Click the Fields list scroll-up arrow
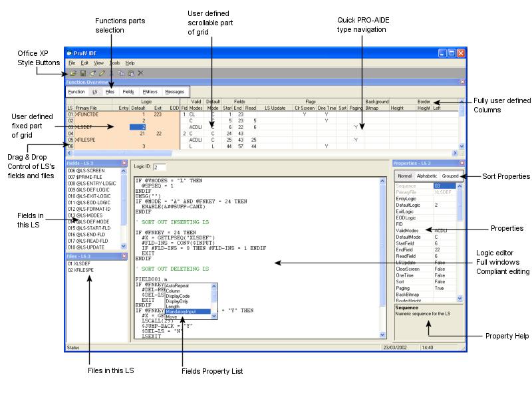532x399 pixels. 124,171
